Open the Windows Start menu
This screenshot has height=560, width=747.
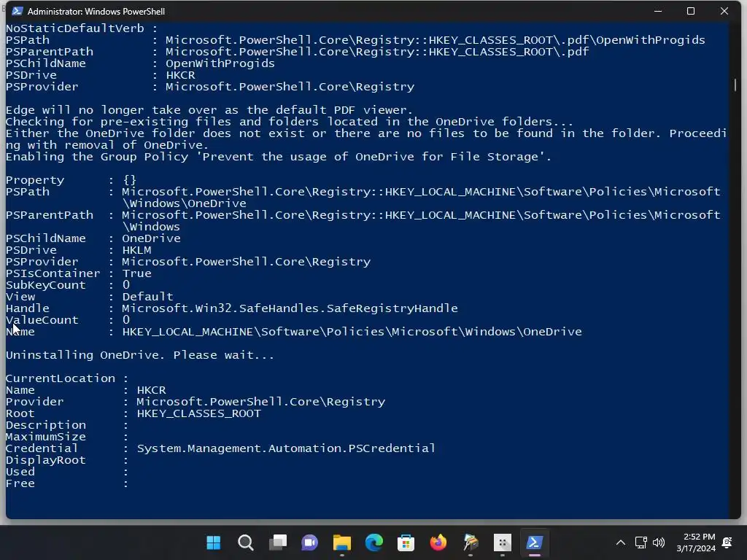coord(214,542)
